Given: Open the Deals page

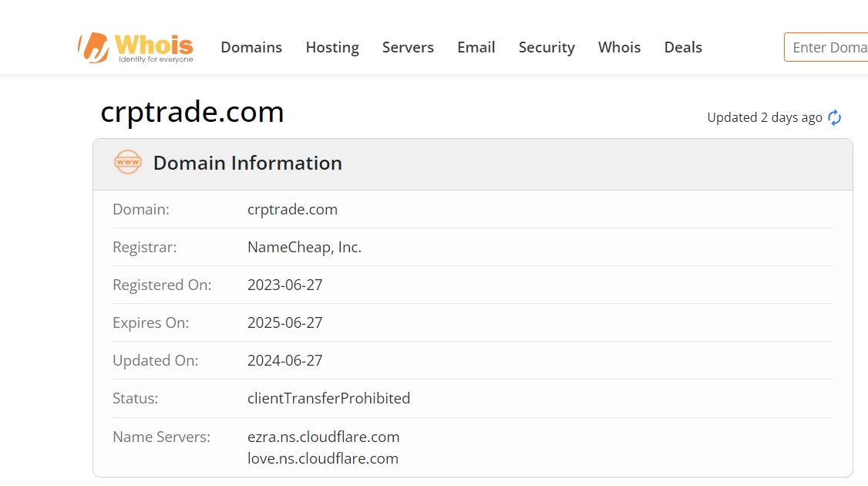Looking at the screenshot, I should pos(683,47).
